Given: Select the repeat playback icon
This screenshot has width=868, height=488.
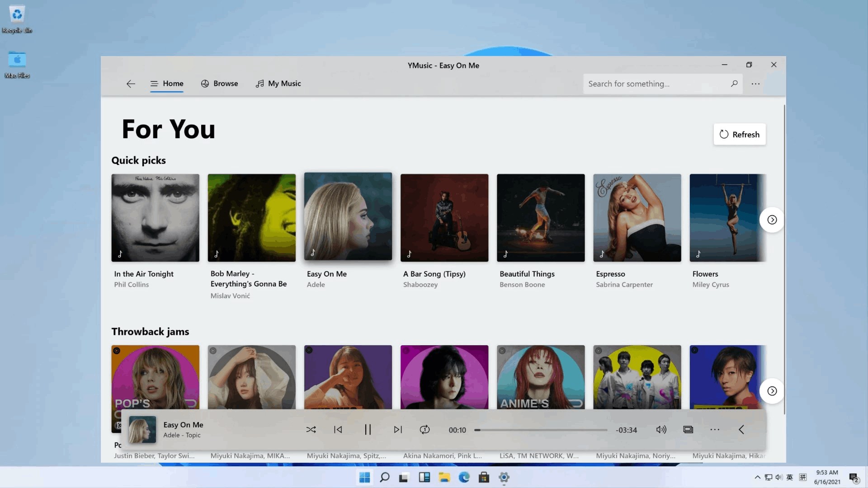Looking at the screenshot, I should pyautogui.click(x=425, y=429).
